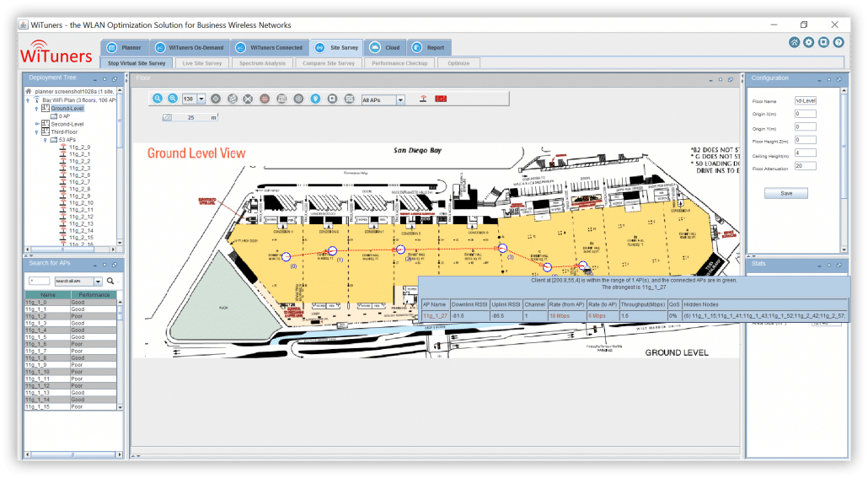Collapse the Ground-Level floor node
Screen dimensions: 868x478
point(38,109)
